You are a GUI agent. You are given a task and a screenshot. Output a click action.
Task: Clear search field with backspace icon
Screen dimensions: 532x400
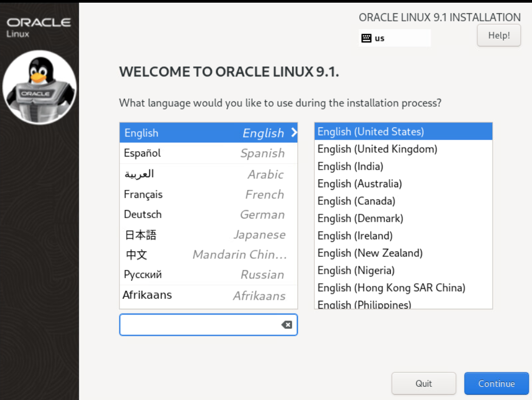(287, 325)
